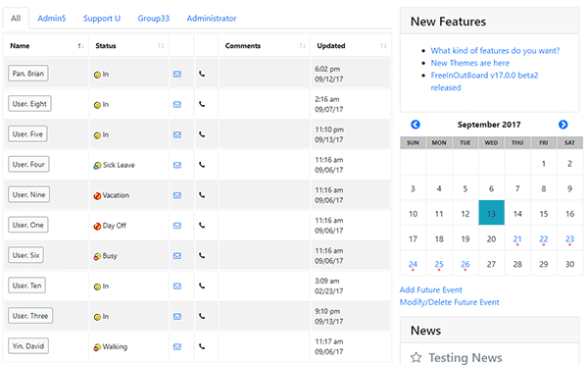Click Modify/Delete Future Event link
Image resolution: width=588 pixels, height=365 pixels.
pyautogui.click(x=449, y=302)
